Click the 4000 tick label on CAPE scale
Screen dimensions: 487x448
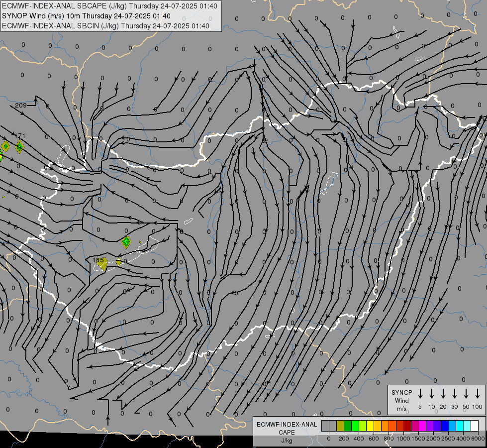coord(463,439)
